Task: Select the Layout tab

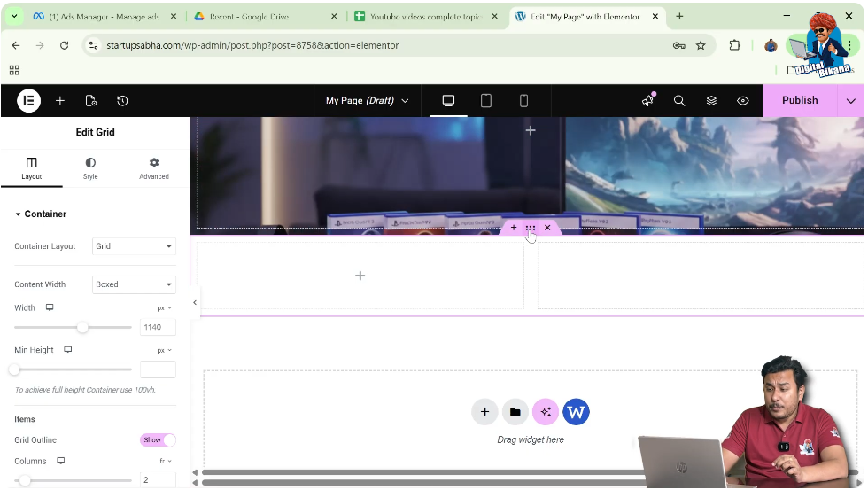Action: point(32,168)
